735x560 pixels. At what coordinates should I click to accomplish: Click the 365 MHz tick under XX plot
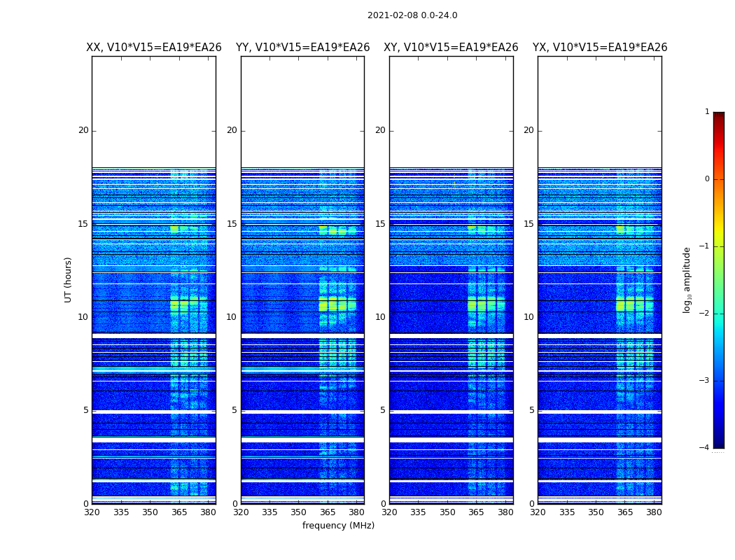(x=179, y=512)
